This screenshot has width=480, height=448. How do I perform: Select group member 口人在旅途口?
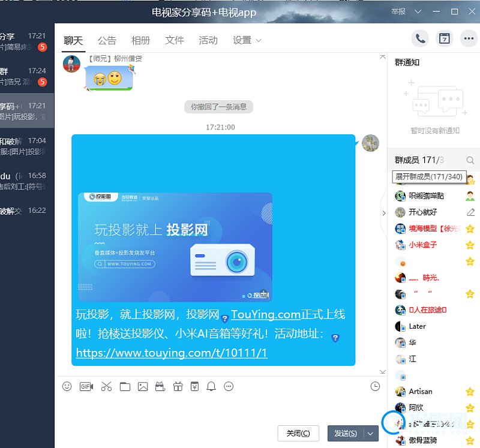click(428, 310)
